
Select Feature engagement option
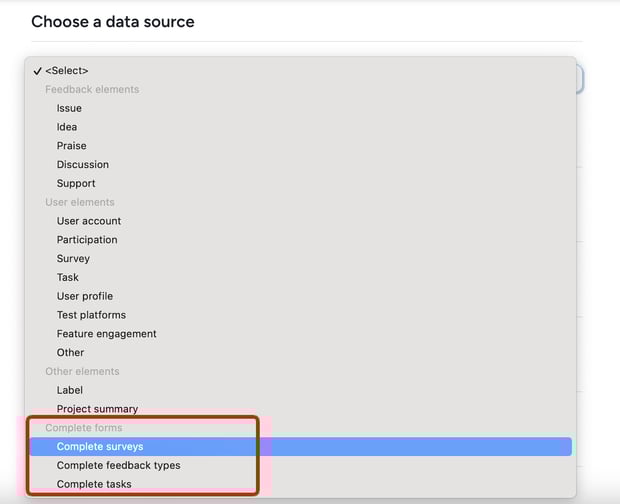coord(301,334)
